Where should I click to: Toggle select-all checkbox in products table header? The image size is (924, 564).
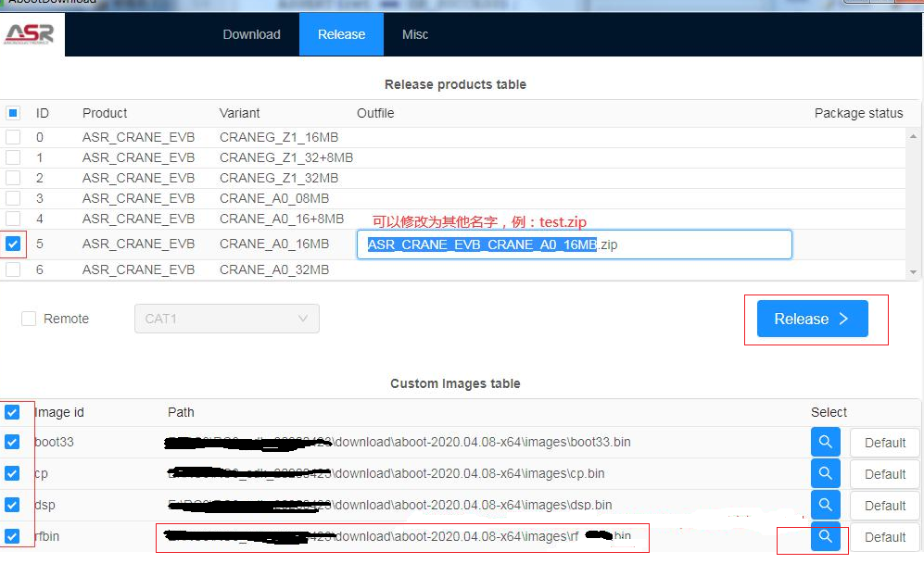[12, 113]
